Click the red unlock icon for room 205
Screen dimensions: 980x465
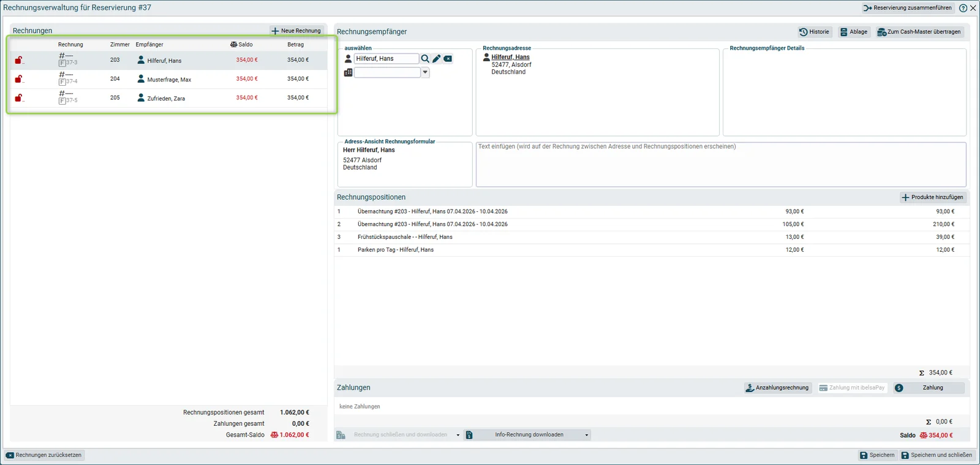pyautogui.click(x=18, y=98)
